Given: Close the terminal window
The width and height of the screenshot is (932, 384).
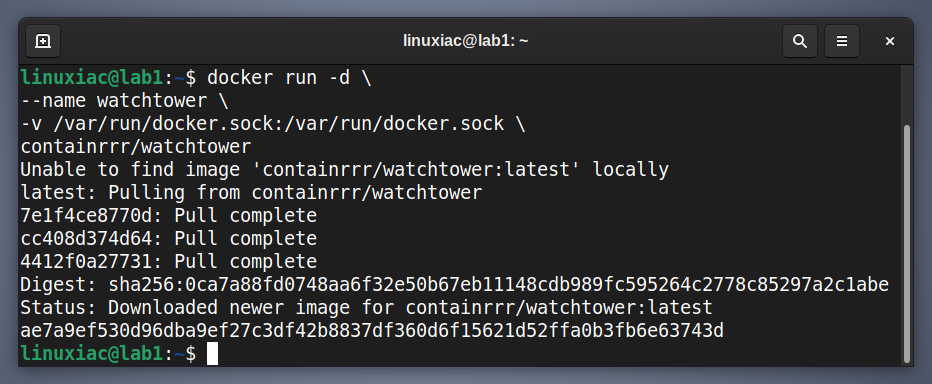Looking at the screenshot, I should pyautogui.click(x=889, y=41).
